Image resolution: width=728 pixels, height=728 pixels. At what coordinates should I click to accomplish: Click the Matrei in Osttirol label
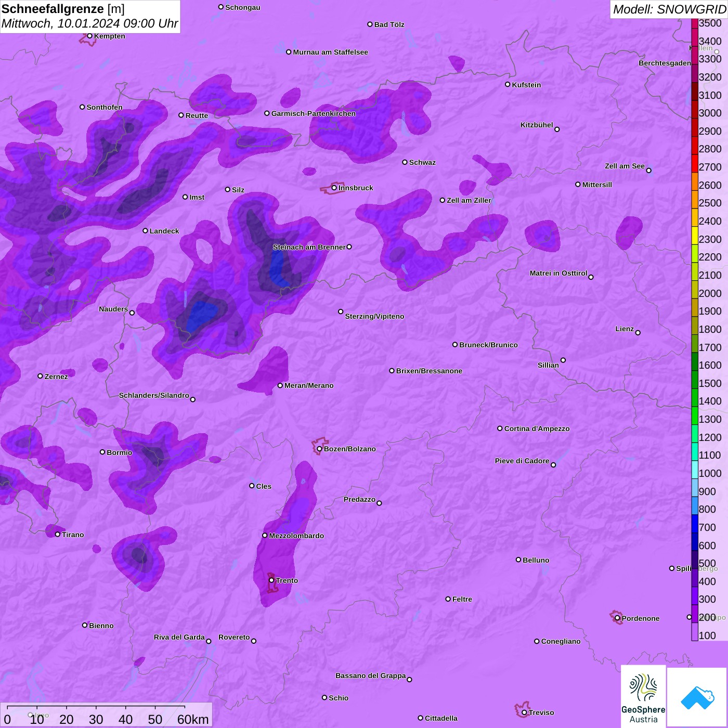point(558,273)
